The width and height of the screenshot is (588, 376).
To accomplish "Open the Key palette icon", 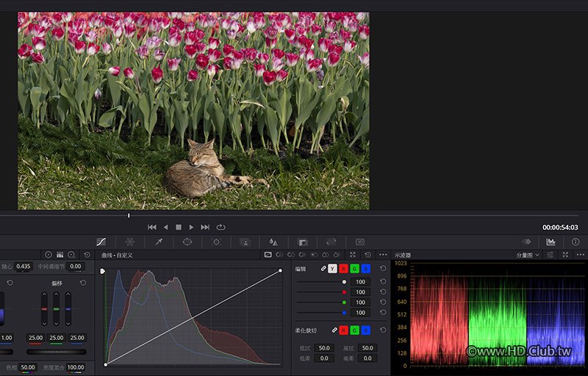I will click(302, 242).
